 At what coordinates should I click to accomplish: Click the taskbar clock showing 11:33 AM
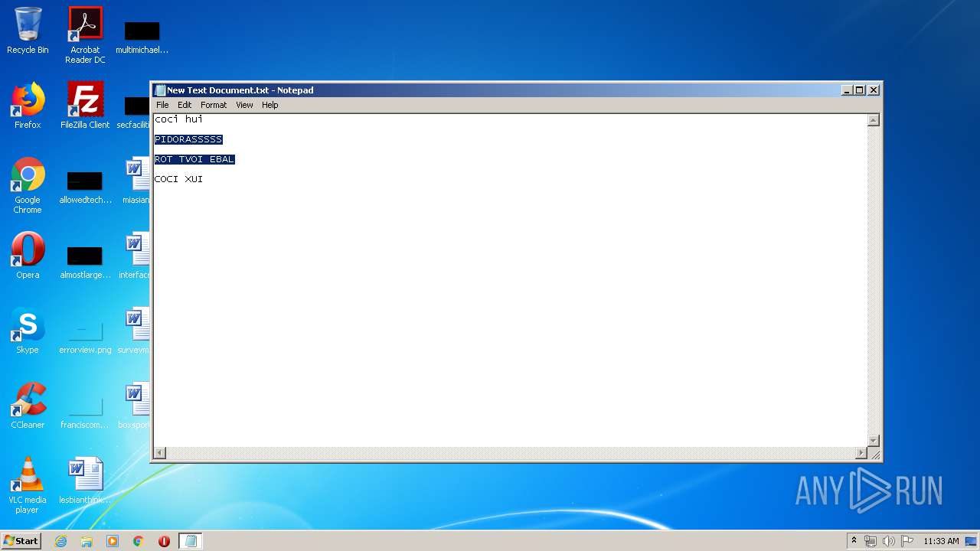(x=941, y=541)
